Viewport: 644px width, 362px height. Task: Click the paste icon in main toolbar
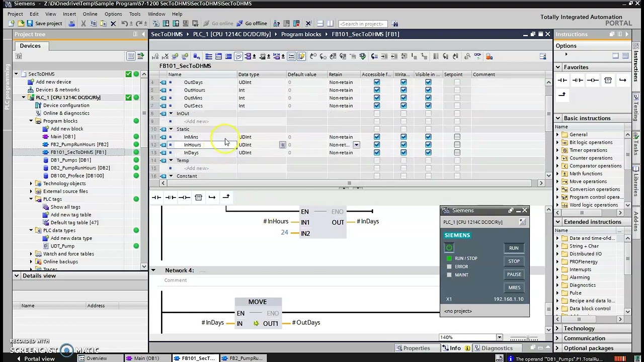tap(103, 24)
